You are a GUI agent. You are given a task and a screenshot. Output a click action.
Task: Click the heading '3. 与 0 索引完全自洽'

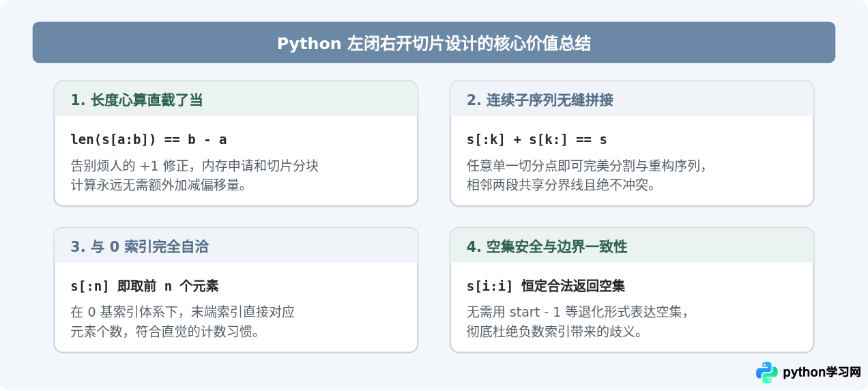(x=139, y=247)
